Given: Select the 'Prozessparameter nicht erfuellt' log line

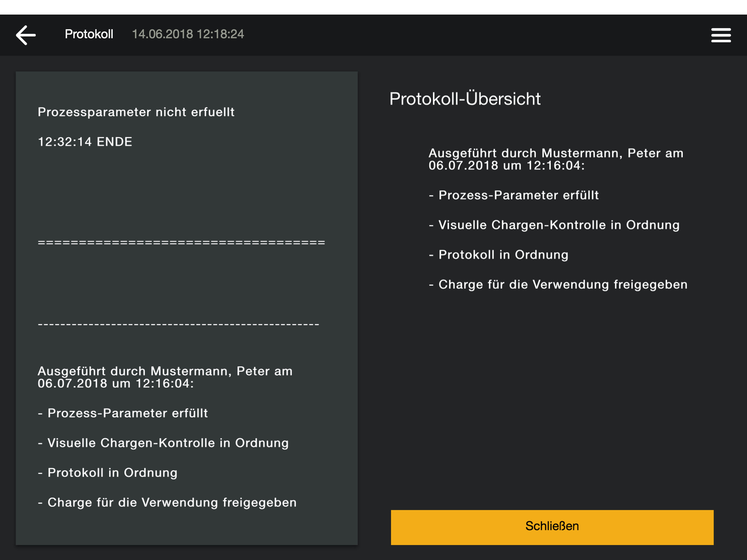Looking at the screenshot, I should pos(136,112).
